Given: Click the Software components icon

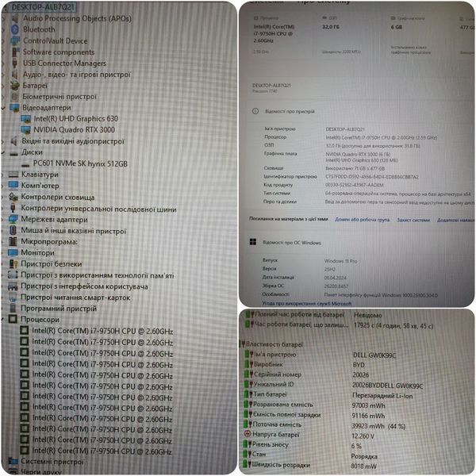Looking at the screenshot, I should [x=15, y=52].
